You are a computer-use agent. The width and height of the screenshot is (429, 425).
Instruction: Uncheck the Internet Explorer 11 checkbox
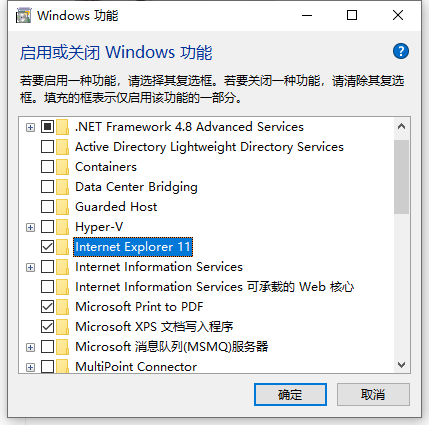pyautogui.click(x=47, y=247)
